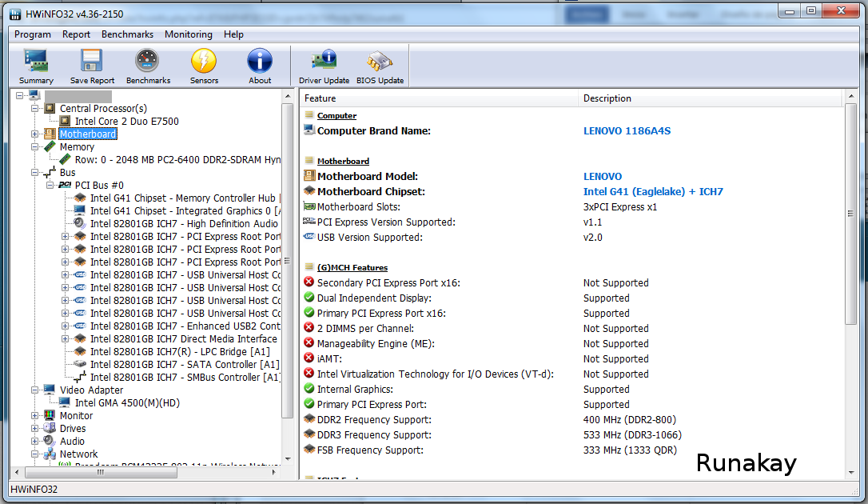Click the USB Version Supported row
868x504 pixels.
pyautogui.click(x=572, y=238)
